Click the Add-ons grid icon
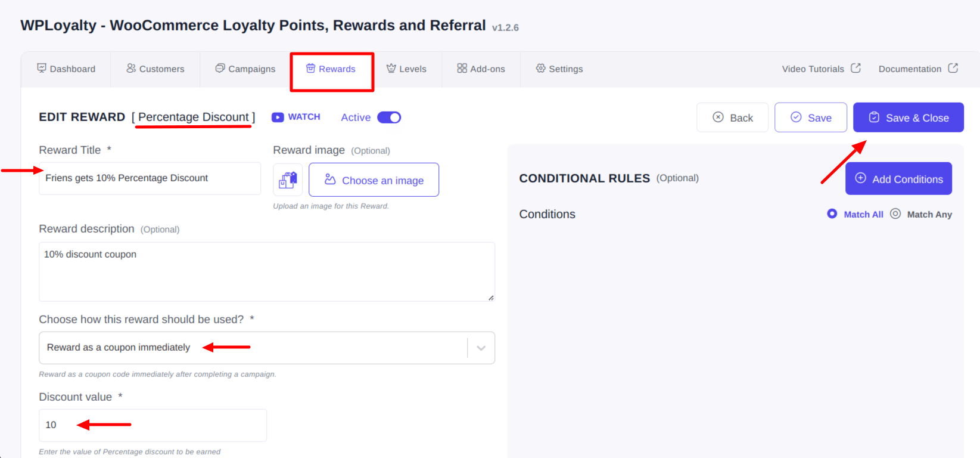 point(462,68)
